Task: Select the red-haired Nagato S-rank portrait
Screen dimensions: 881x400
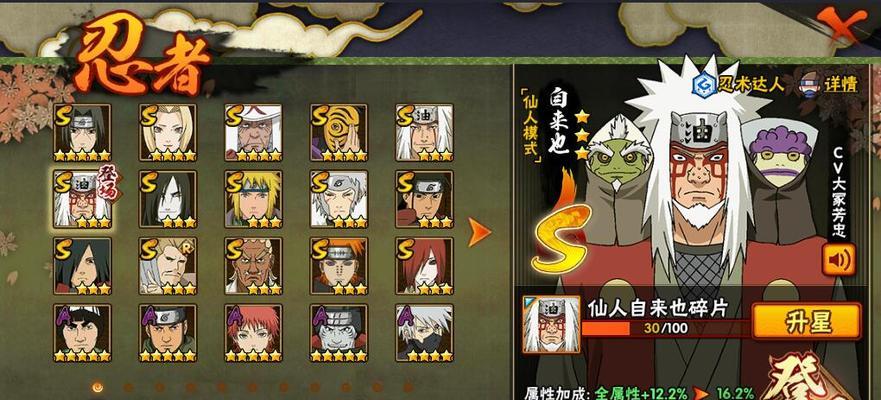Action: [x=424, y=266]
